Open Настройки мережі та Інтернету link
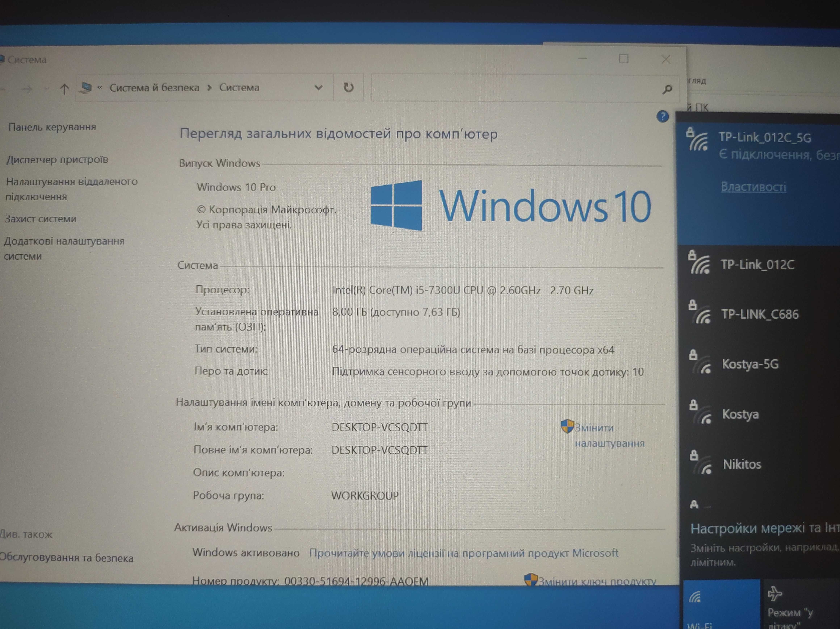The width and height of the screenshot is (840, 629). click(765, 528)
